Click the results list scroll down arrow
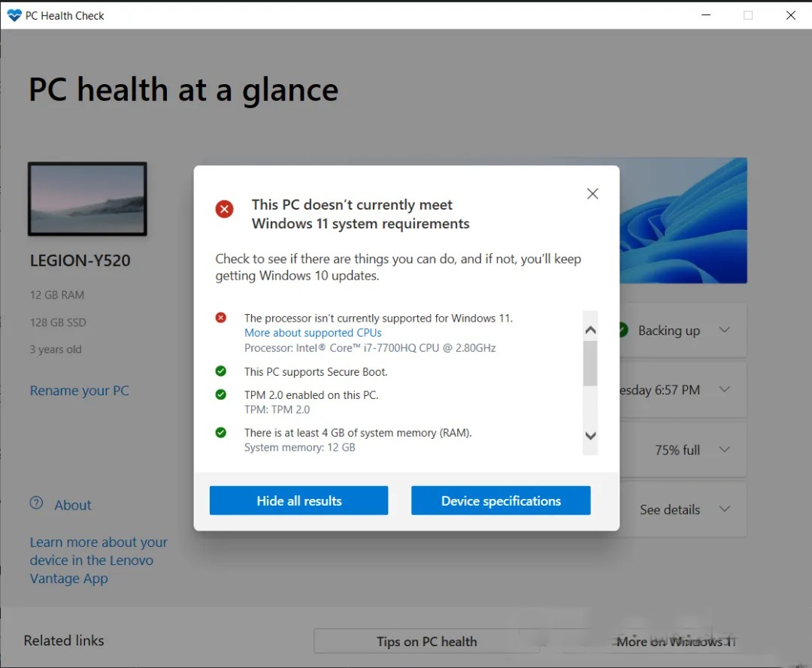This screenshot has width=812, height=668. (x=590, y=436)
